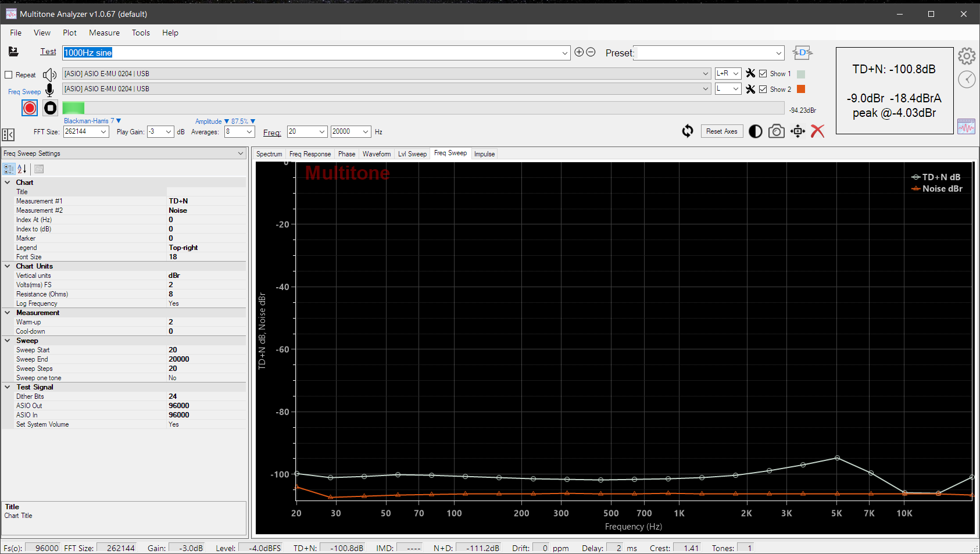Click the plus icon beside the Test field
Screen dimensions: 980x554
click(x=579, y=52)
